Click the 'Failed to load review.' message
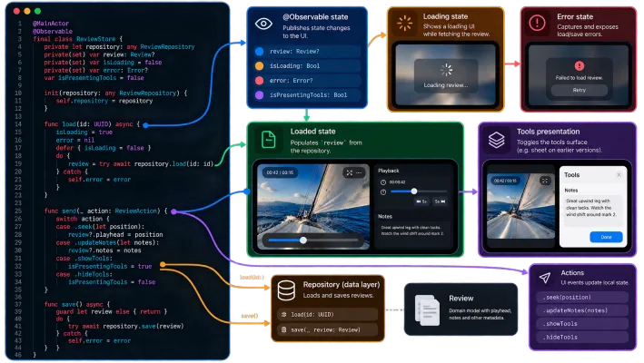The width and height of the screenshot is (644, 363). pyautogui.click(x=580, y=77)
